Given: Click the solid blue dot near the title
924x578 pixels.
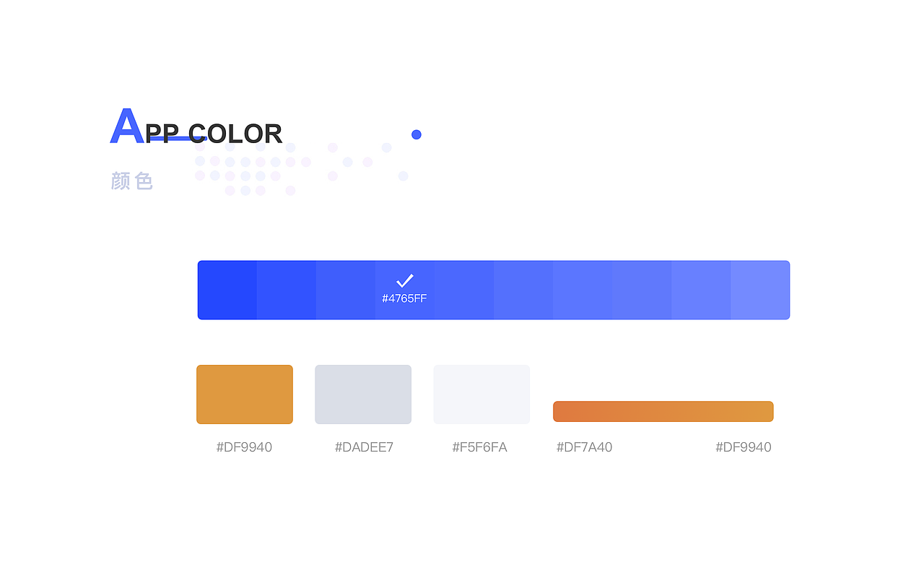Looking at the screenshot, I should (417, 134).
